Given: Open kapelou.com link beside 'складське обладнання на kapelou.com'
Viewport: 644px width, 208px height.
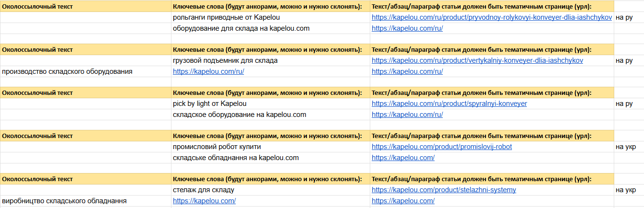Looking at the screenshot, I should pos(403,158).
